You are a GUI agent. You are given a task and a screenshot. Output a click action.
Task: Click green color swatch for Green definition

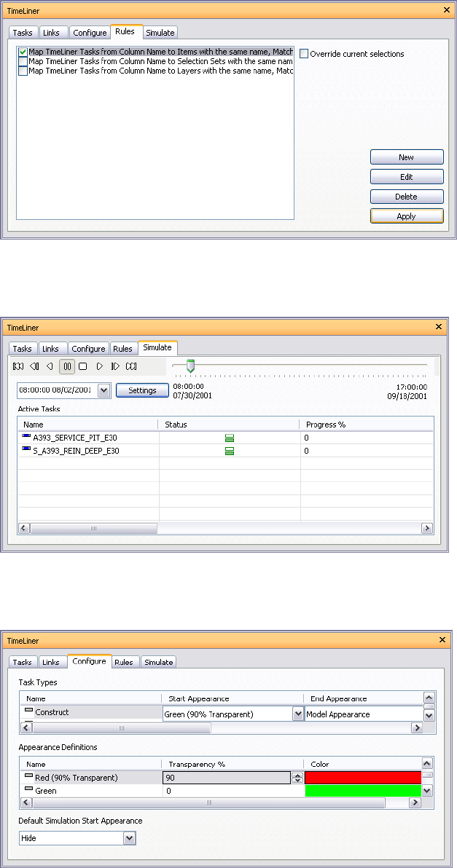click(363, 791)
